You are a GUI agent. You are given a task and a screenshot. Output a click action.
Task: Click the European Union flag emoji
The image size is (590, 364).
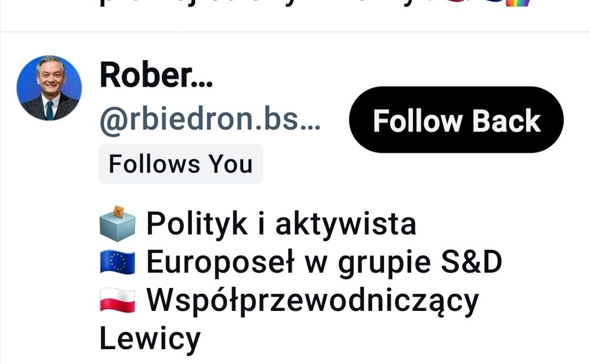(118, 262)
